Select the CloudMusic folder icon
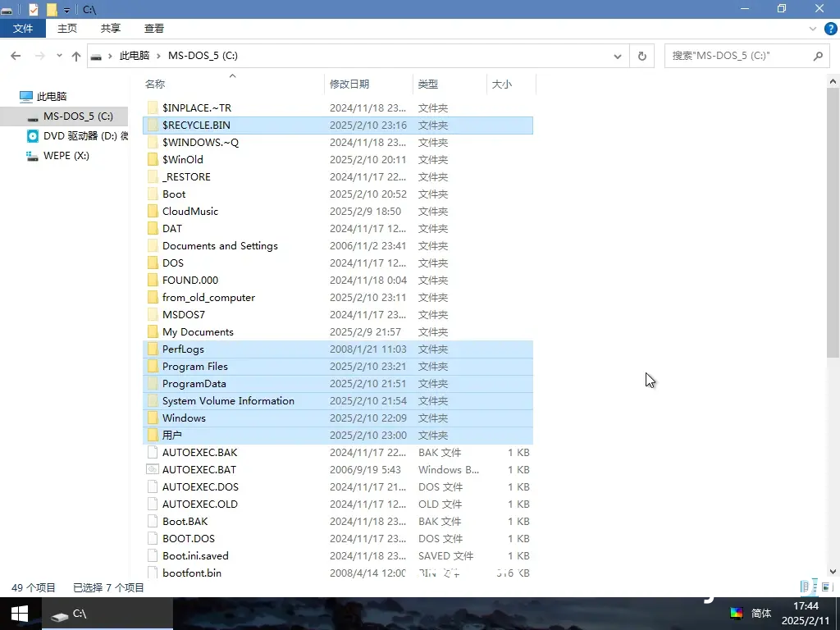This screenshot has height=630, width=840. point(153,211)
